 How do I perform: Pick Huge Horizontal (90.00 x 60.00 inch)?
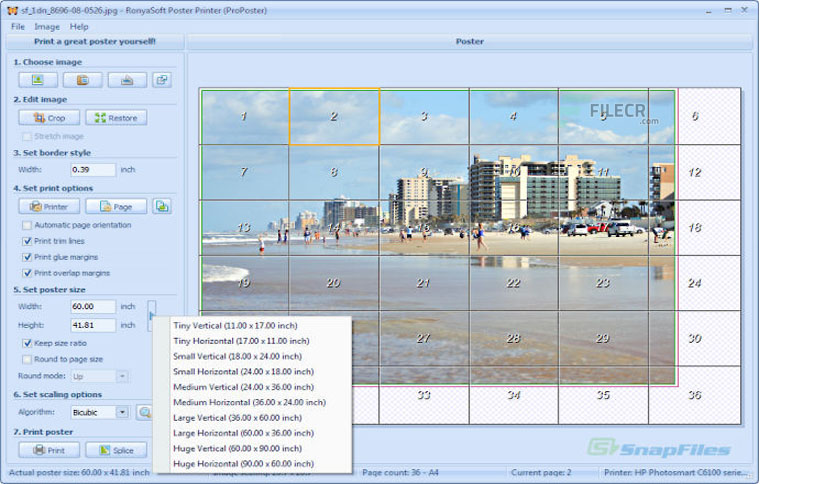[x=252, y=464]
